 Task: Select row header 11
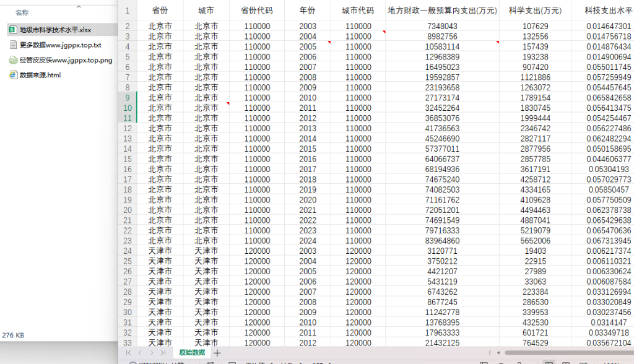128,118
